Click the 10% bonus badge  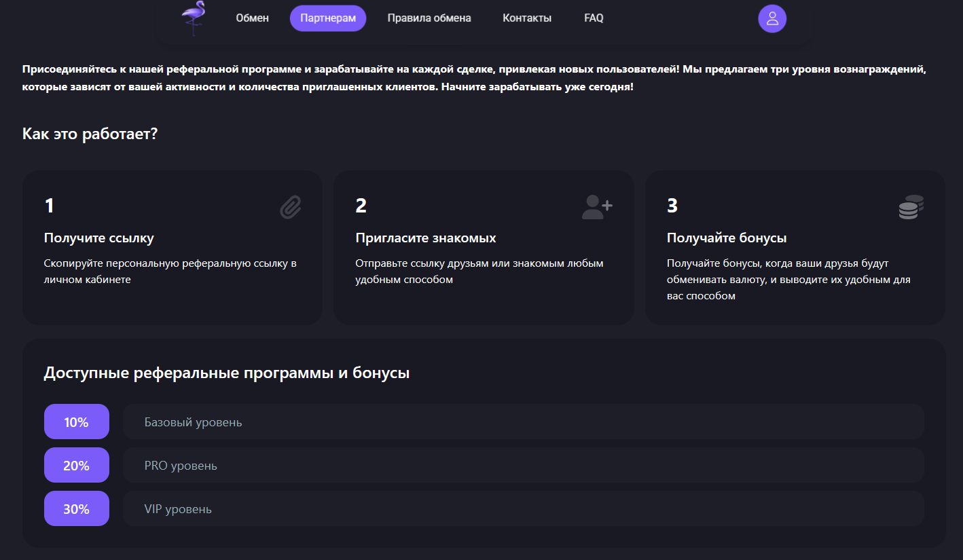point(77,422)
